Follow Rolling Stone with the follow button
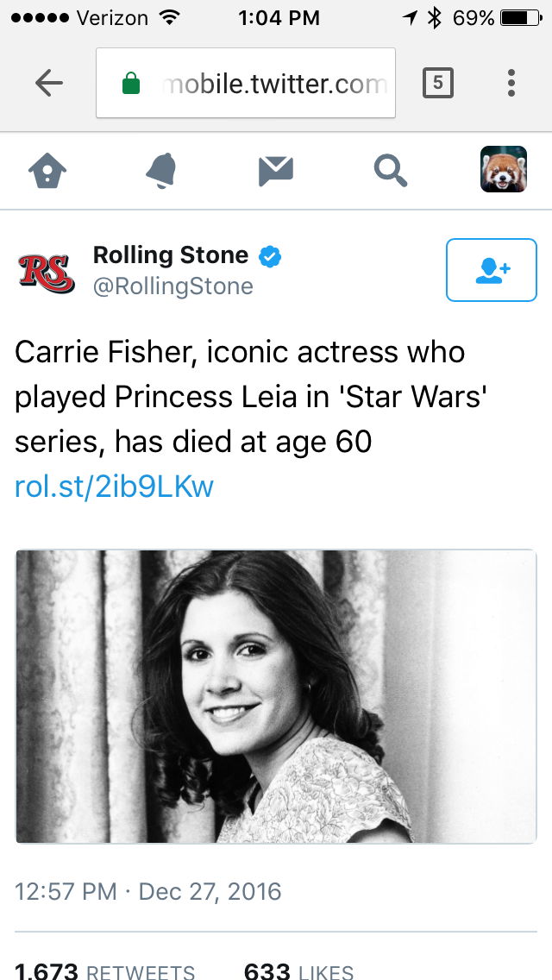 (x=492, y=271)
